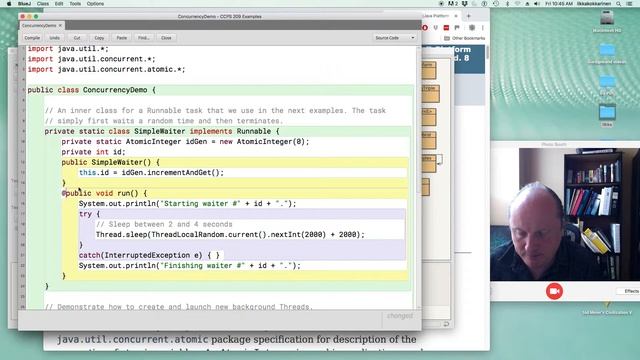Open a new browser tab with plus button
640x360 pixels.
tap(469, 16)
